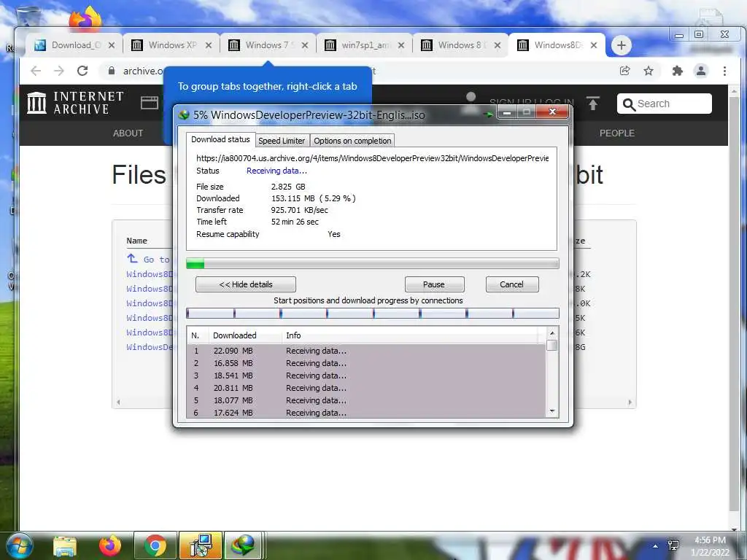The image size is (747, 560).
Task: Go back in Chrome
Action: tap(36, 71)
